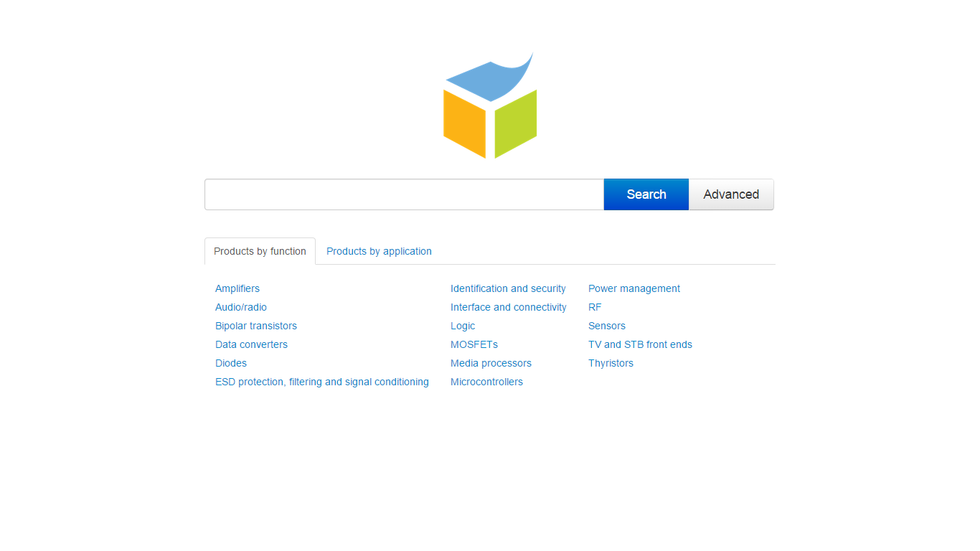Browse Bipolar transistors
Image resolution: width=980 pixels, height=551 pixels.
coord(256,326)
